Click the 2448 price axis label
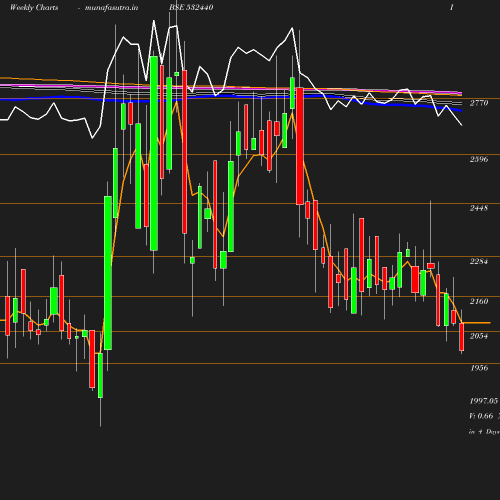This screenshot has width=500, height=500. pyautogui.click(x=479, y=208)
